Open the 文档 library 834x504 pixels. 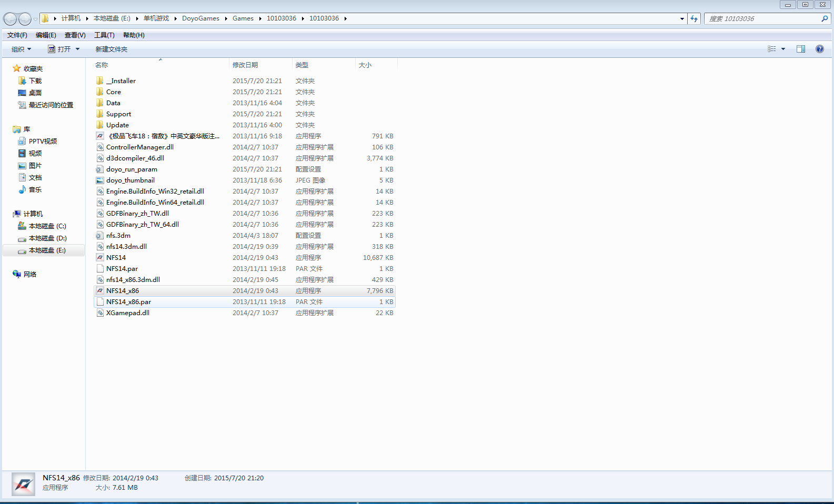coord(35,177)
